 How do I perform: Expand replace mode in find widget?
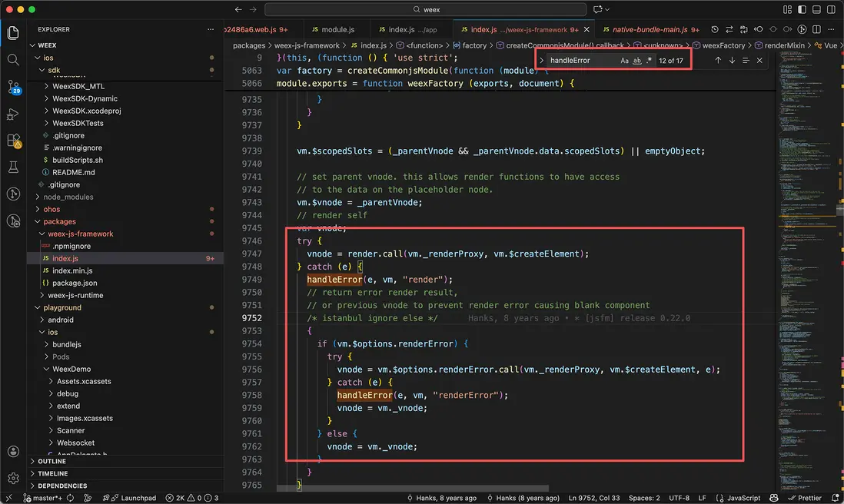[x=542, y=60]
